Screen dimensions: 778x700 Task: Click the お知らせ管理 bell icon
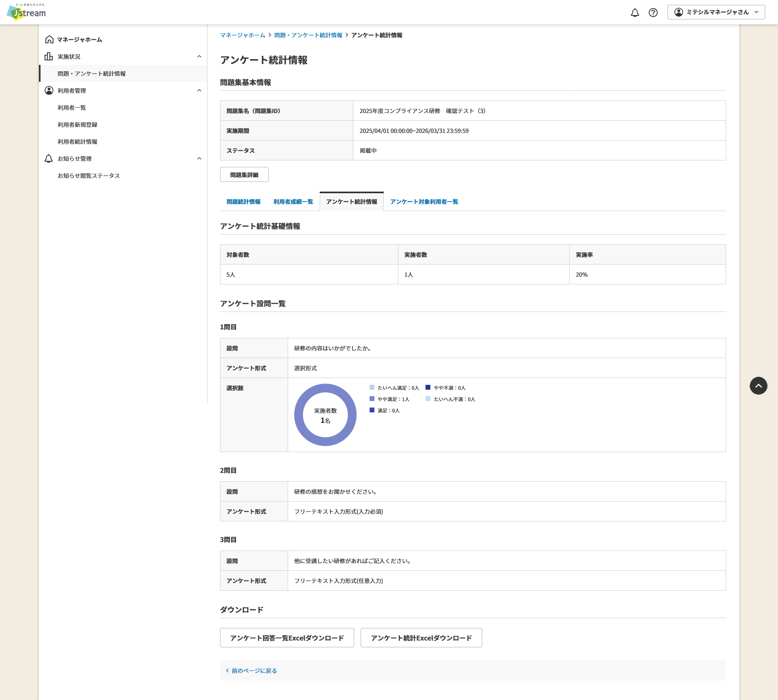49,158
